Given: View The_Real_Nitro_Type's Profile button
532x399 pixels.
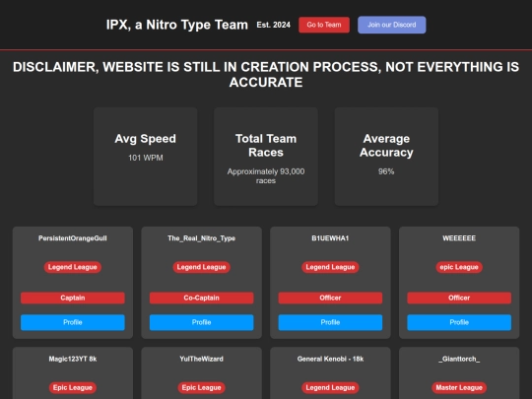Looking at the screenshot, I should [x=202, y=322].
